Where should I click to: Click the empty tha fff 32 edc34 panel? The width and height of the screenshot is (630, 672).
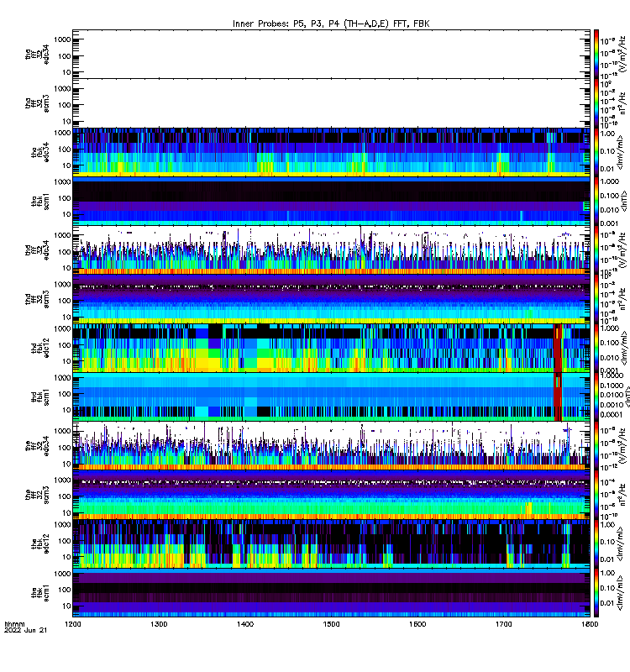coord(331,54)
